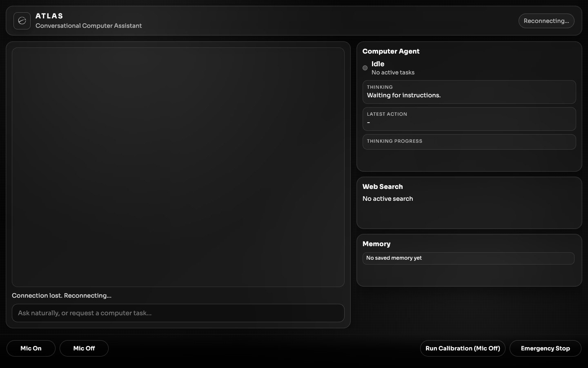The width and height of the screenshot is (588, 368).
Task: Select the THINKING status box
Action: pyautogui.click(x=469, y=92)
